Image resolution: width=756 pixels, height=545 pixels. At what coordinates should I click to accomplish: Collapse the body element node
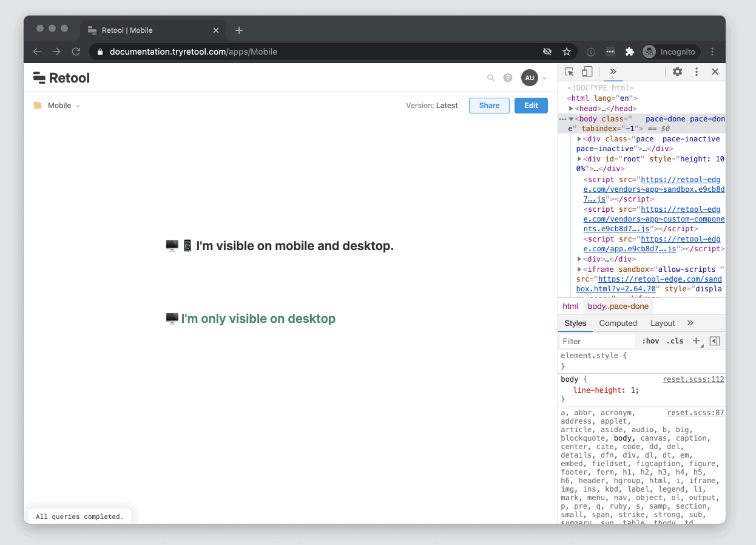tap(572, 119)
